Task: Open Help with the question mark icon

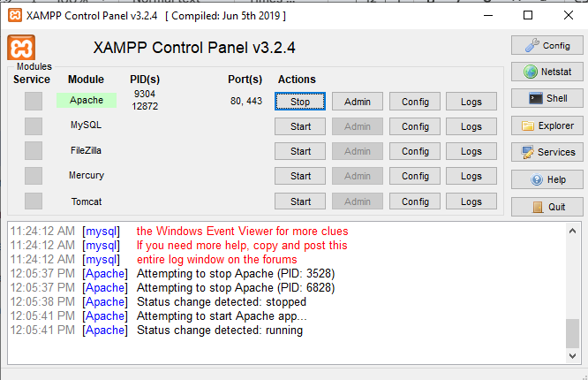Action: point(547,179)
